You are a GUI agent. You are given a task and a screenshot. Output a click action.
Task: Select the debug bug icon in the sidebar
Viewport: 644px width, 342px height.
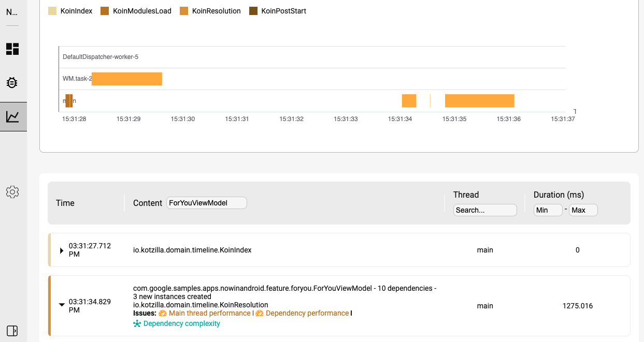click(x=11, y=82)
